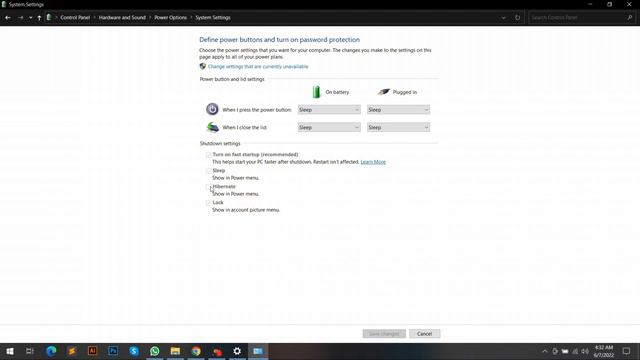This screenshot has width=640, height=360.
Task: Open power button On battery dropdown
Action: tap(329, 110)
